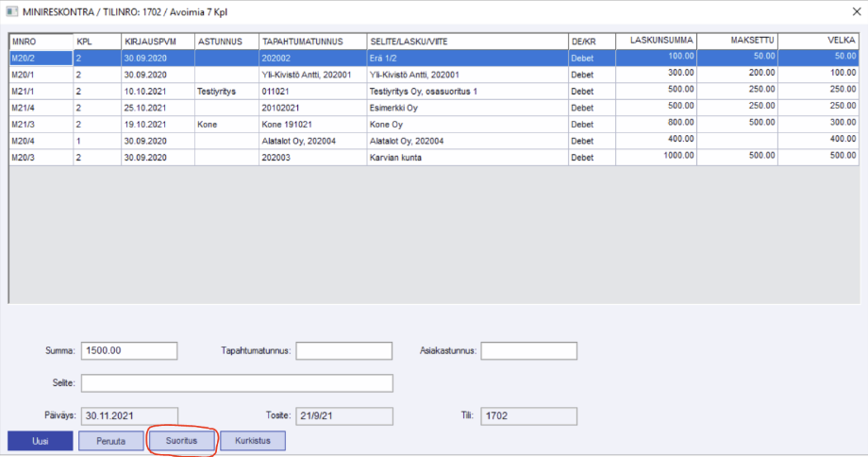The height and width of the screenshot is (457, 868).
Task: Click the LASKUNSUMMA column header
Action: tap(656, 42)
